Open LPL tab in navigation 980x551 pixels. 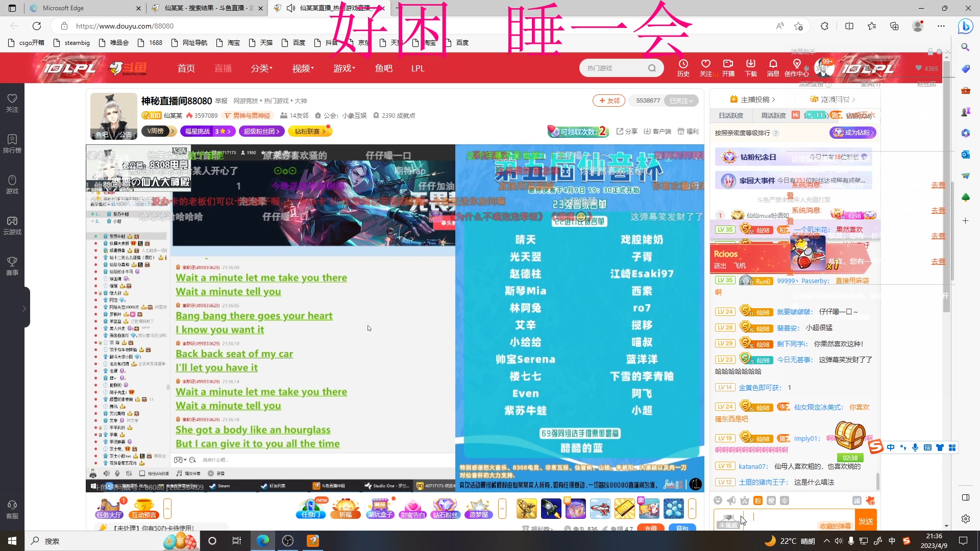tap(418, 68)
